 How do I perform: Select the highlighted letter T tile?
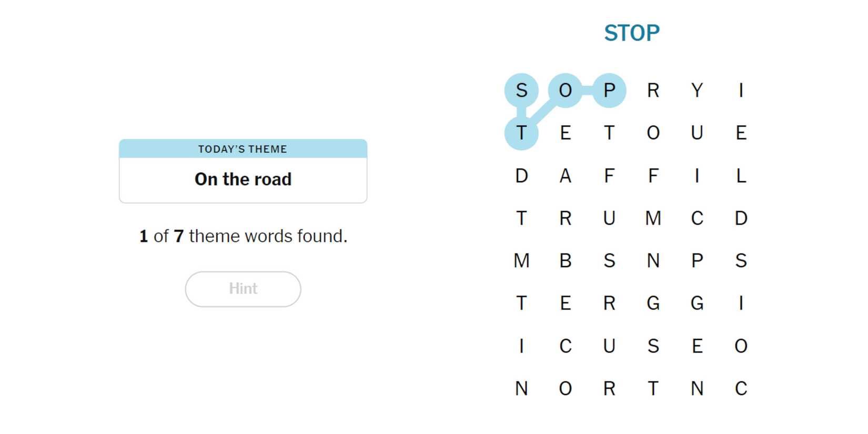click(x=521, y=133)
